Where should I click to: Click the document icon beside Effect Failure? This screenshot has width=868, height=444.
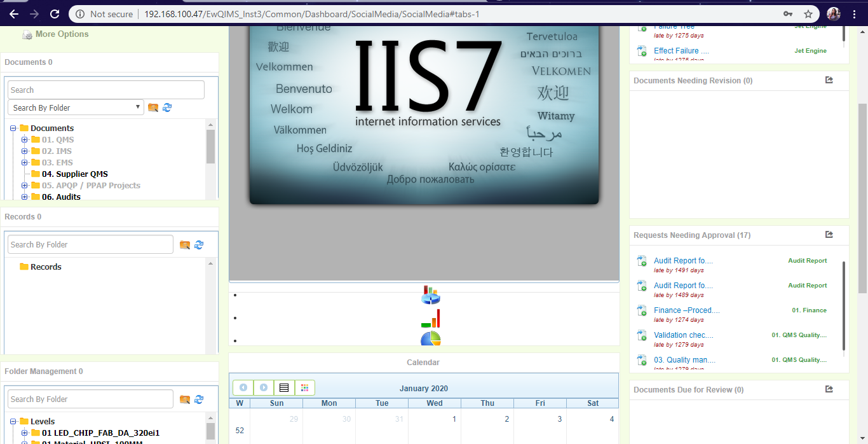coord(642,52)
